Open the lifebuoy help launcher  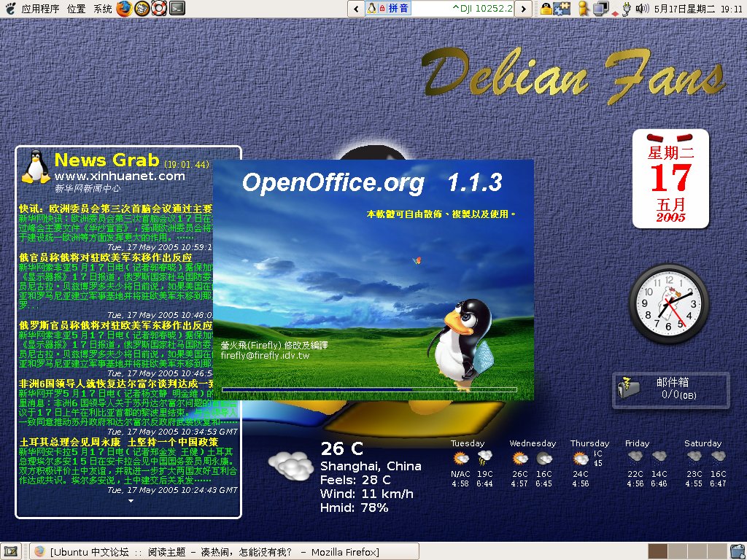(159, 8)
